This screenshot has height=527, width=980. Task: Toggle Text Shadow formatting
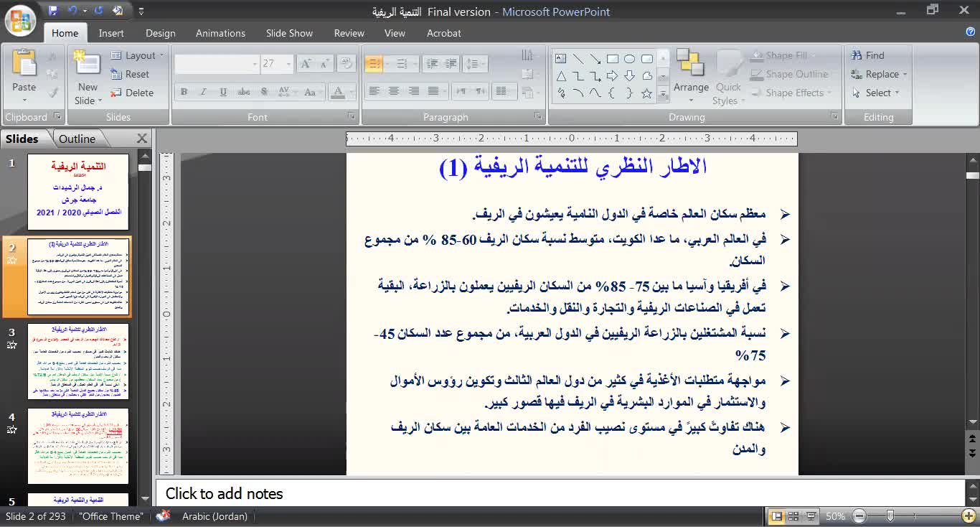[264, 92]
